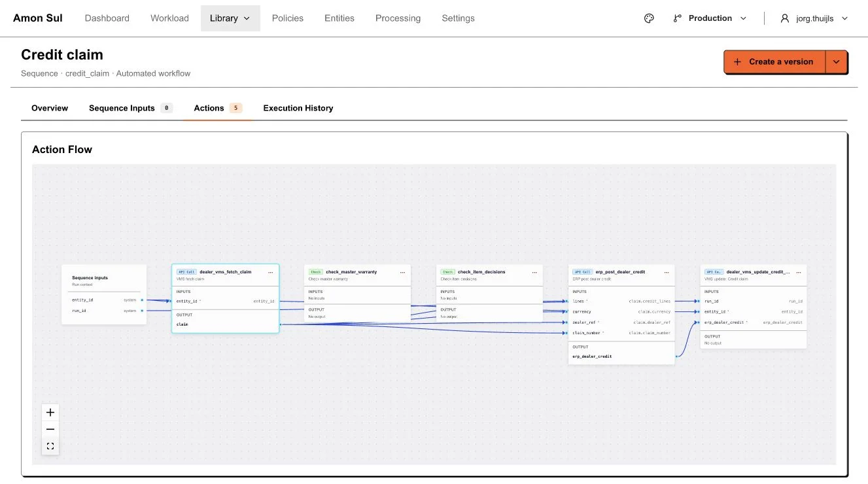Open Settings from the top navigation
The height and width of the screenshot is (484, 868).
[458, 18]
